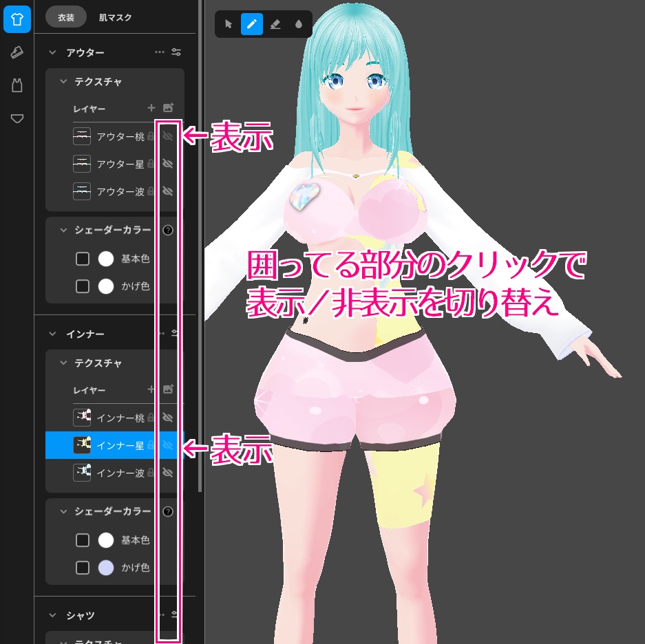The image size is (645, 644).
Task: Show the インナー星 layer
Action: click(x=167, y=445)
